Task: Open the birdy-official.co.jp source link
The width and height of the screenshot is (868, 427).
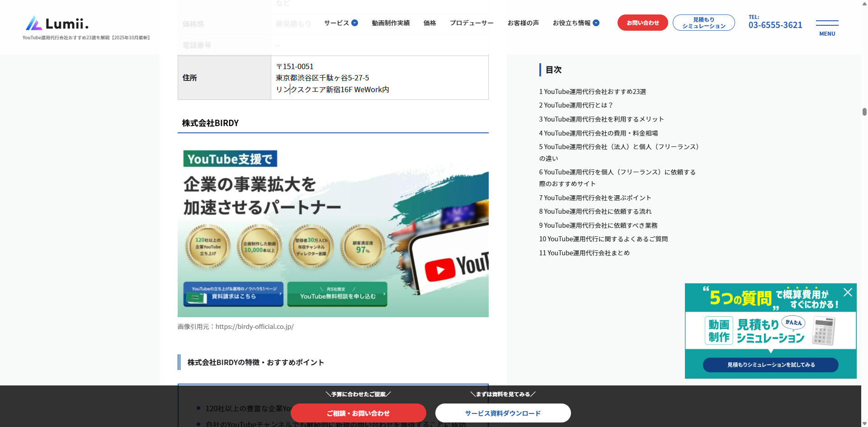Action: (255, 327)
